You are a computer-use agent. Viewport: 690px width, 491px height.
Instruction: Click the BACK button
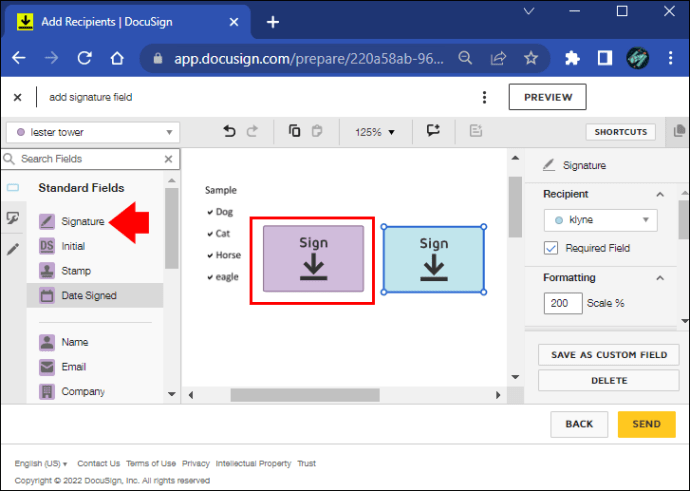pos(579,424)
